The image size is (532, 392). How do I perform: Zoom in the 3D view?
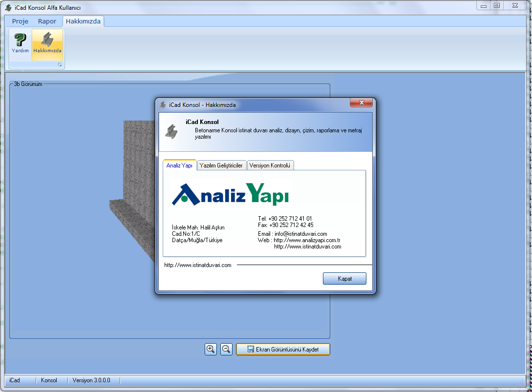(211, 349)
